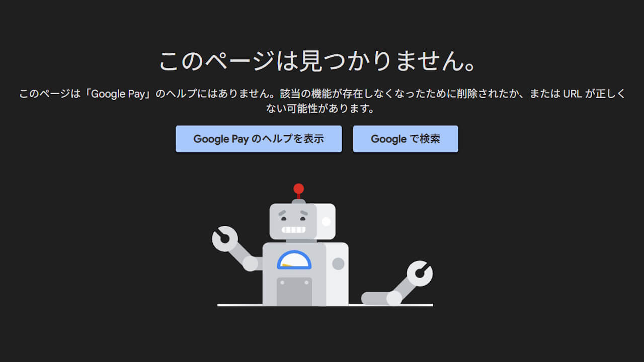Viewport: 644px width, 362px height.
Task: Click the このページは見つかりません heading
Action: pyautogui.click(x=317, y=61)
